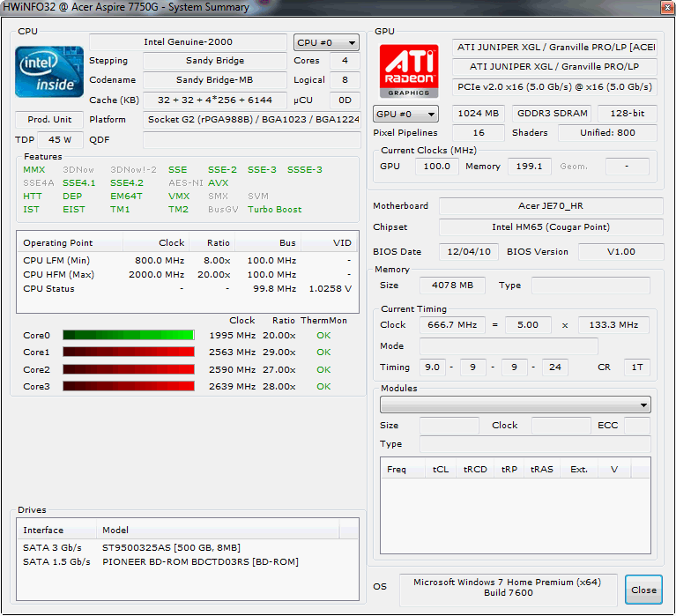
Task: Click the module Size field
Action: [449, 426]
